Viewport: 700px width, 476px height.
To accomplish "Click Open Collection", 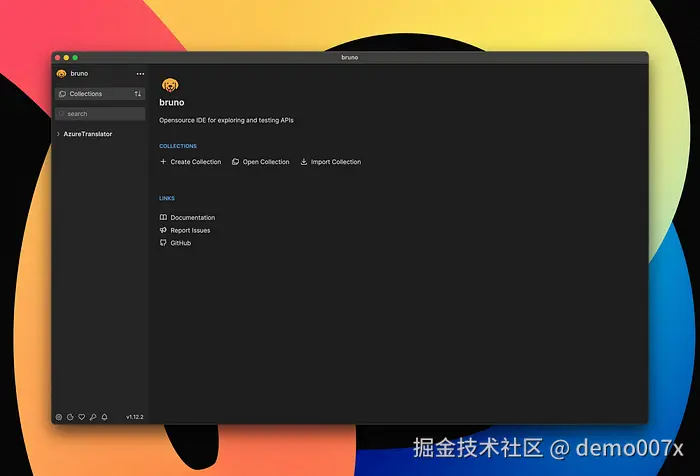I will coord(266,162).
